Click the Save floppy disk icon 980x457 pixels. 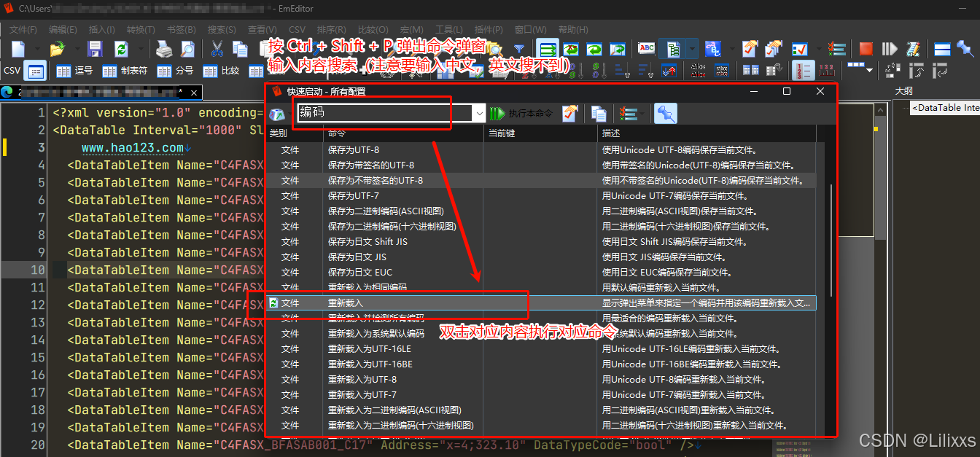pyautogui.click(x=95, y=50)
